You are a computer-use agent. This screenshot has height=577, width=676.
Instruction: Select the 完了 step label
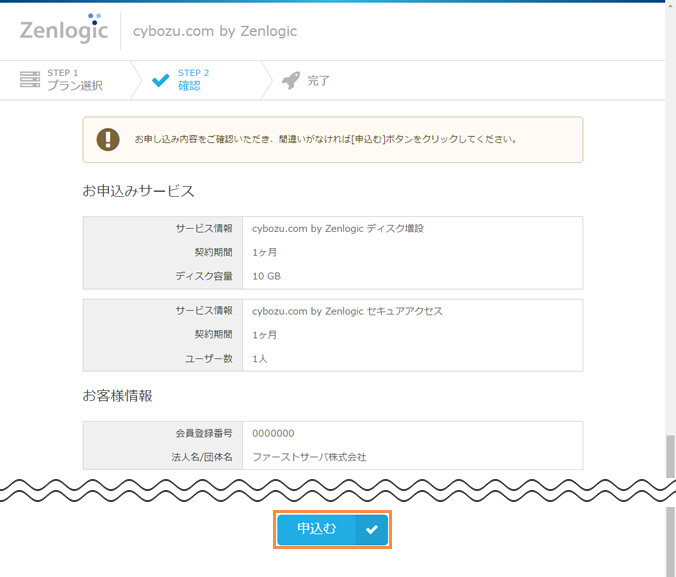coord(318,81)
